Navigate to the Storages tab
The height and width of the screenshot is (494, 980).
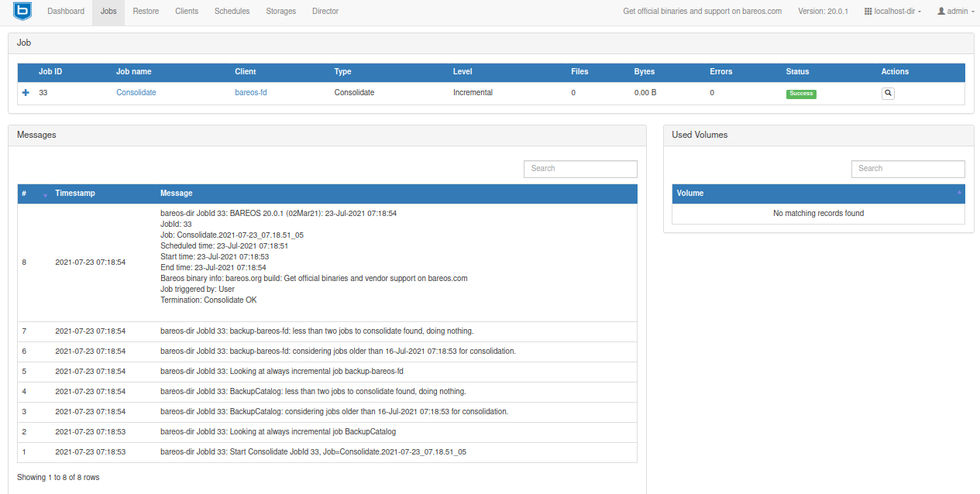click(x=280, y=12)
